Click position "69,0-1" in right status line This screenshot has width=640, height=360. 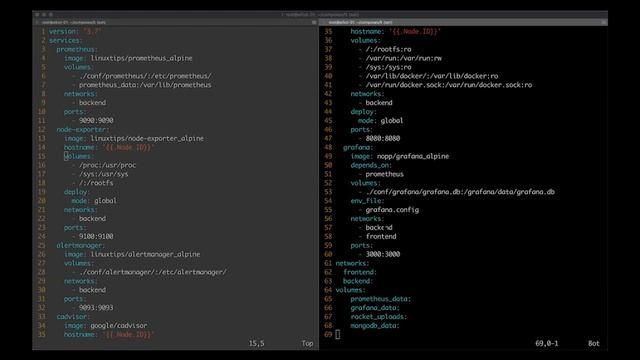point(547,344)
